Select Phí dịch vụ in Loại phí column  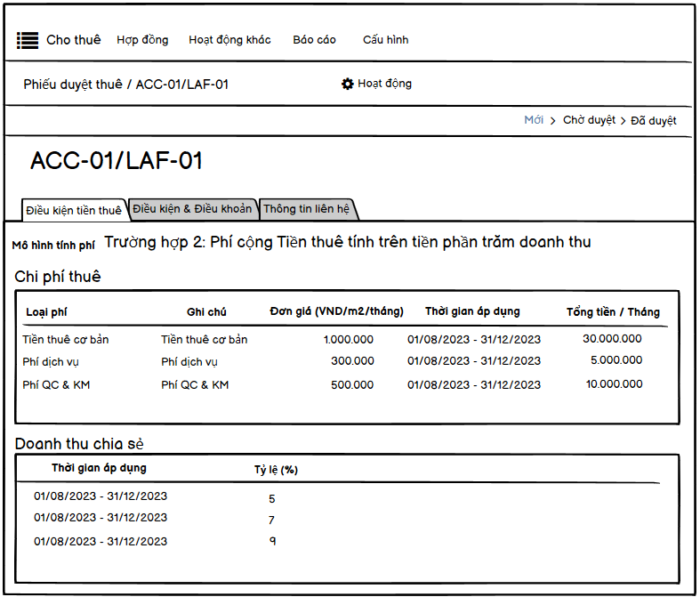[x=51, y=362]
